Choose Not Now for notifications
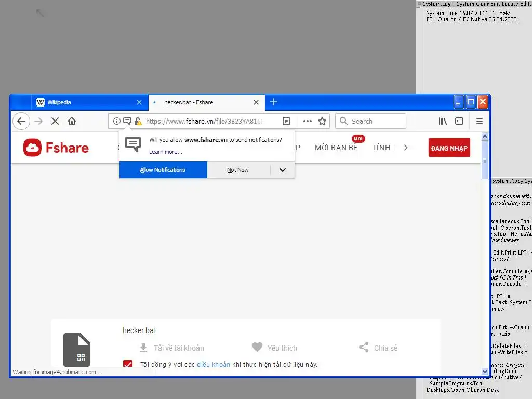The height and width of the screenshot is (399, 532). (x=238, y=170)
